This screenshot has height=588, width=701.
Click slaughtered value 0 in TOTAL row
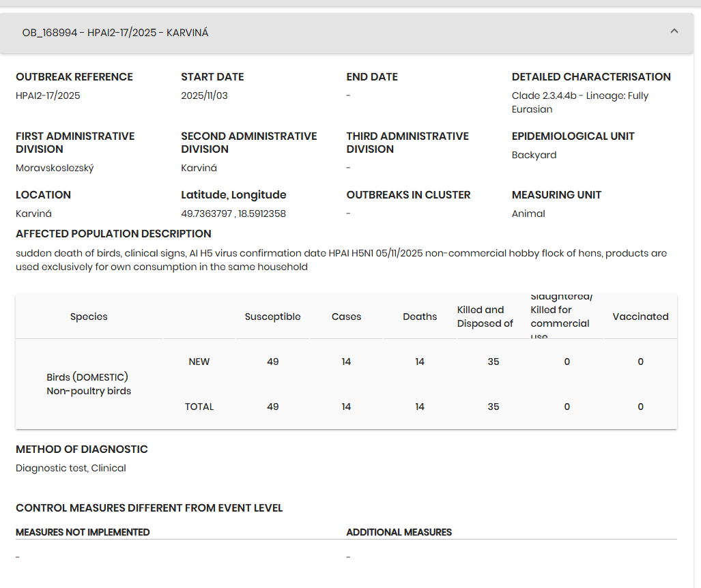tap(567, 407)
